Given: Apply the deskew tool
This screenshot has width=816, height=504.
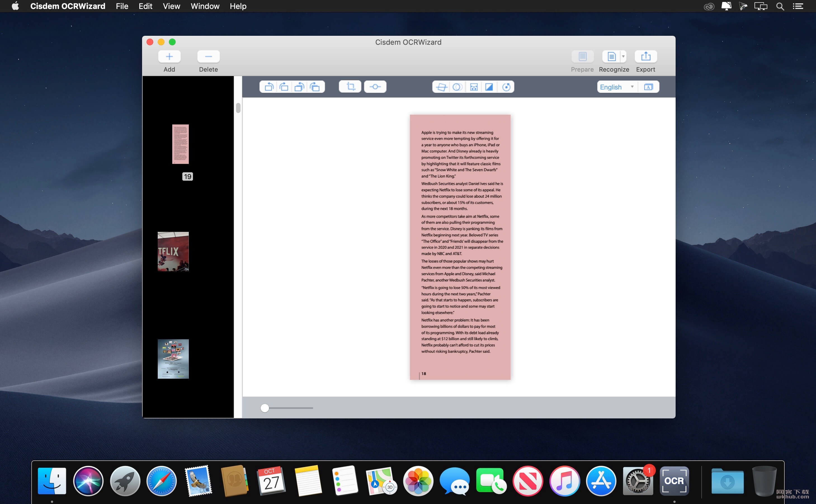Looking at the screenshot, I should (x=441, y=87).
